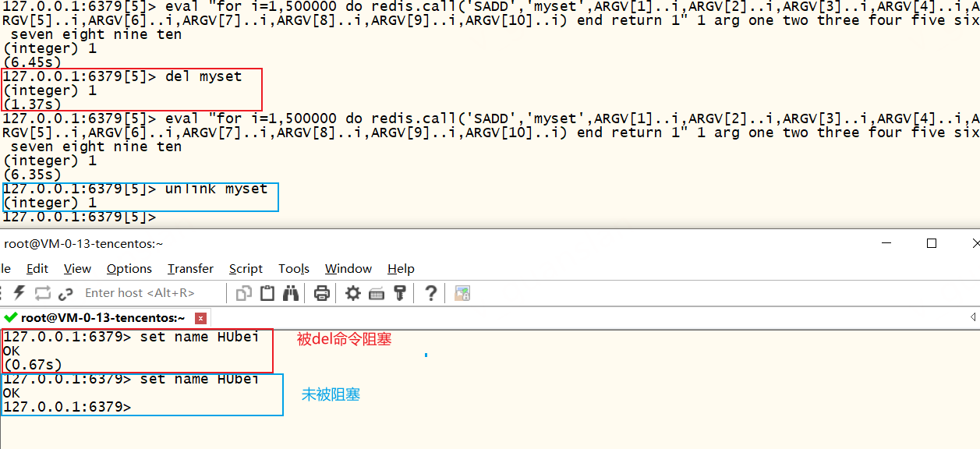This screenshot has height=449, width=980.
Task: Click the green connected checkmark on session tab
Action: click(10, 317)
